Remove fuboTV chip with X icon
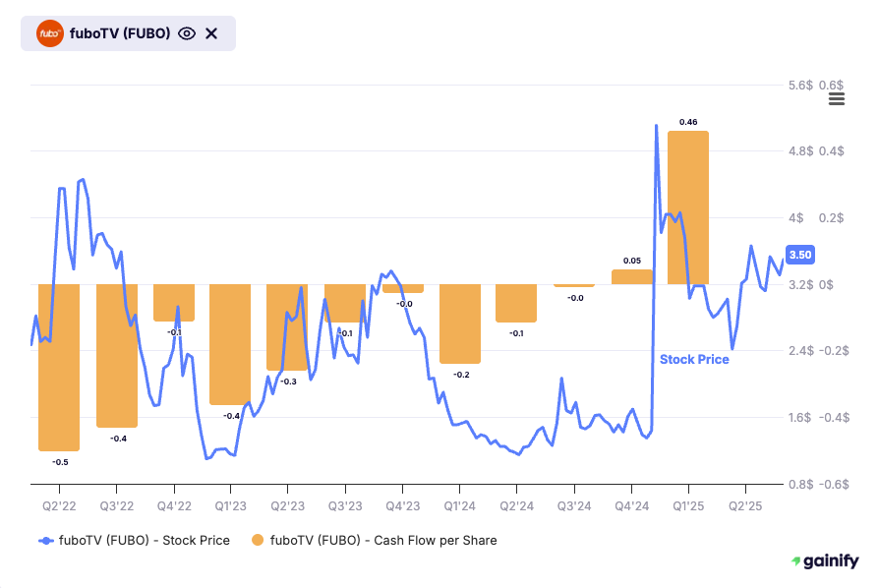This screenshot has width=878, height=588. pyautogui.click(x=211, y=33)
